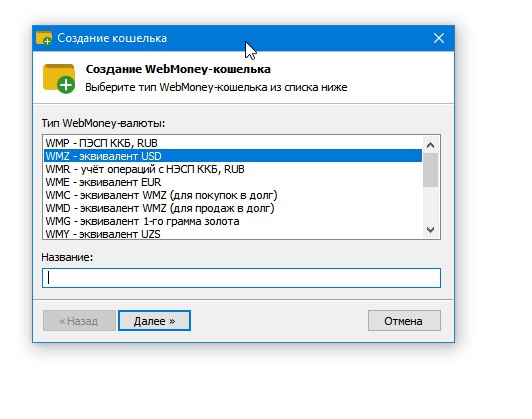Click the Отмена button
The width and height of the screenshot is (532, 419).
tap(404, 321)
